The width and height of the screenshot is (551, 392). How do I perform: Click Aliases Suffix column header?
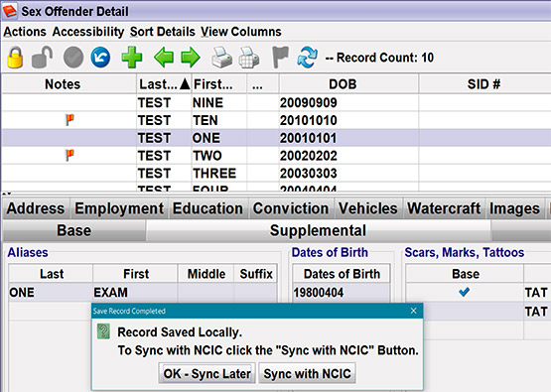(x=256, y=274)
